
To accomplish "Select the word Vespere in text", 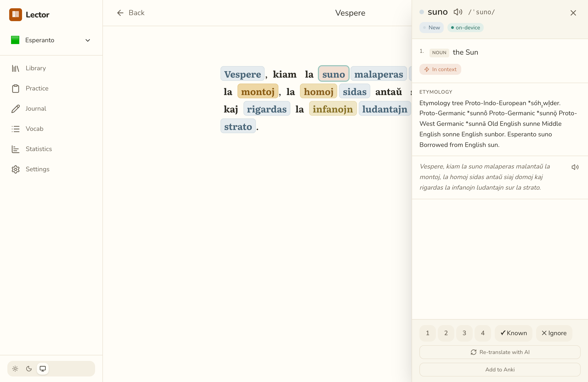I will click(242, 74).
